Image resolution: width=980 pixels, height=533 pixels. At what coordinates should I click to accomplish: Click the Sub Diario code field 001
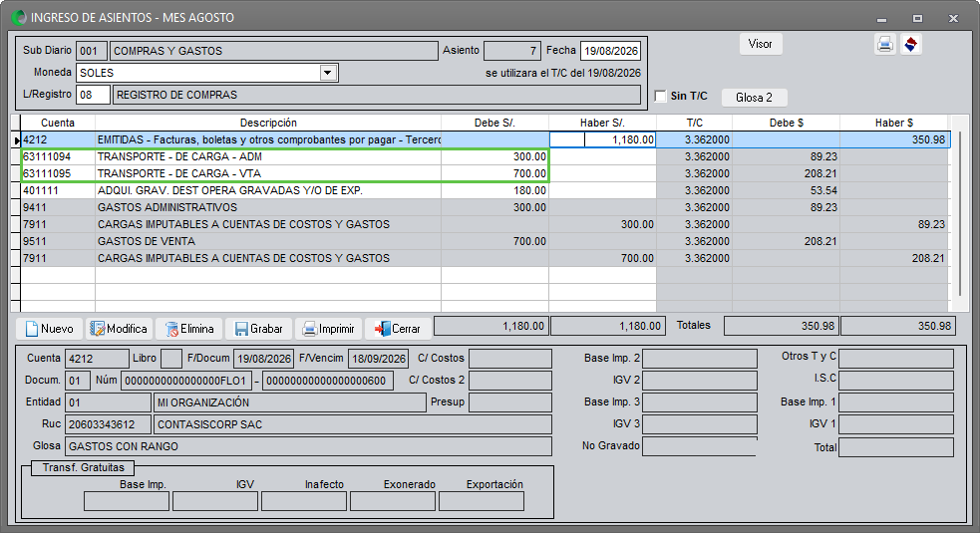[92, 51]
